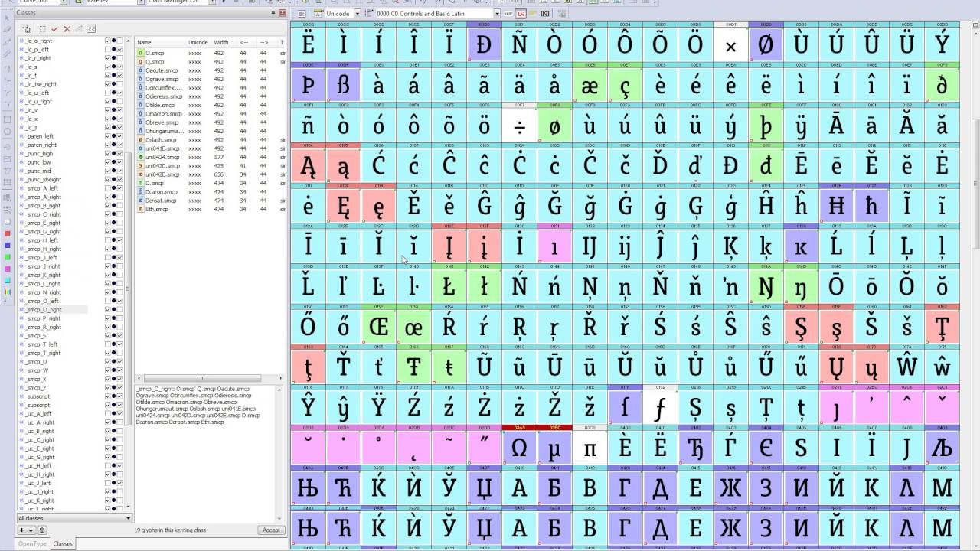Click the Accept button
Screen dimensions: 980x551
click(x=271, y=530)
